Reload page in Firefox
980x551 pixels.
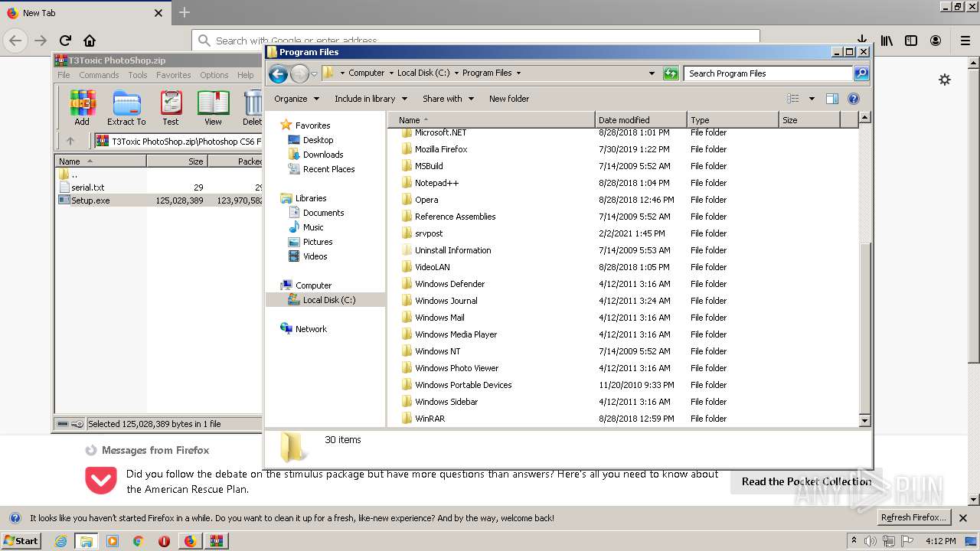point(65,41)
